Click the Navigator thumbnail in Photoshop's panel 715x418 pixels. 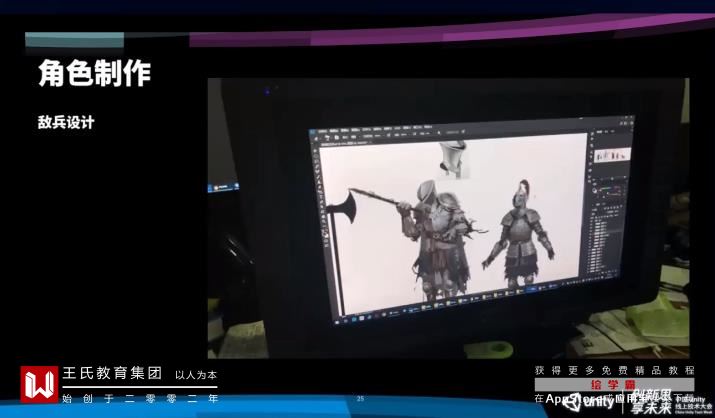[x=612, y=155]
